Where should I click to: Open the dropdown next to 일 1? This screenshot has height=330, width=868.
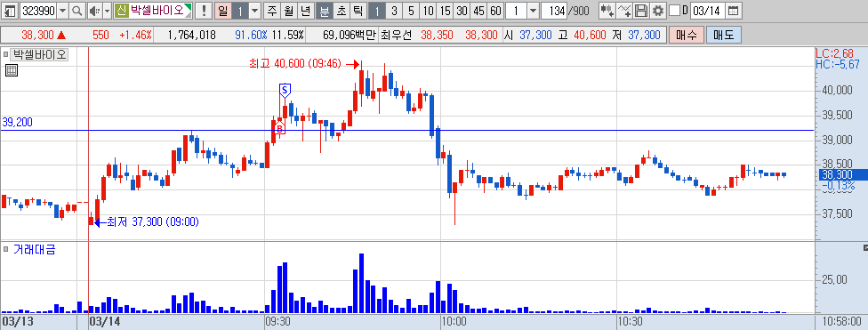(254, 11)
